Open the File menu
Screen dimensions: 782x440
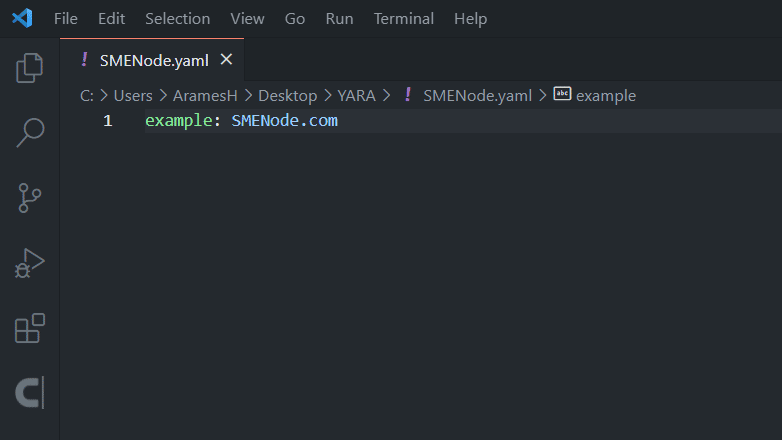coord(65,19)
